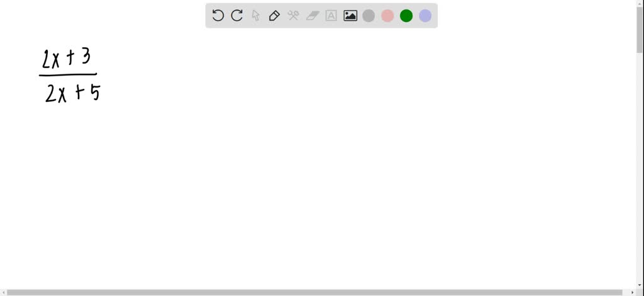644x296 pixels.
Task: Redo the undone stroke
Action: pos(236,16)
